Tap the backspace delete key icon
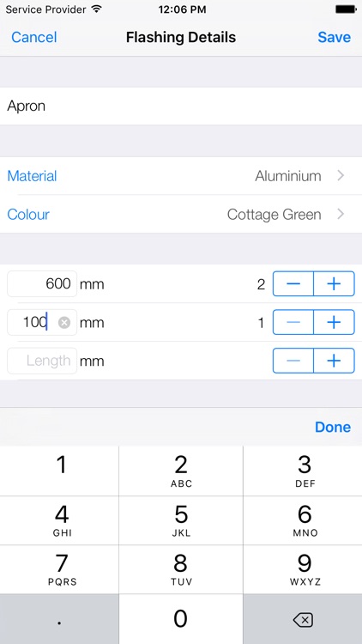The width and height of the screenshot is (362, 644). tap(304, 619)
